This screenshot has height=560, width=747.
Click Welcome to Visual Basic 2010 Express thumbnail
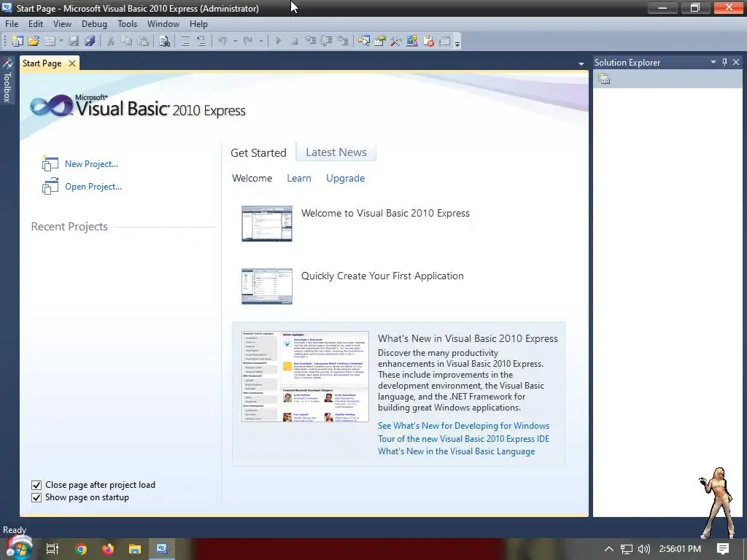pyautogui.click(x=267, y=223)
